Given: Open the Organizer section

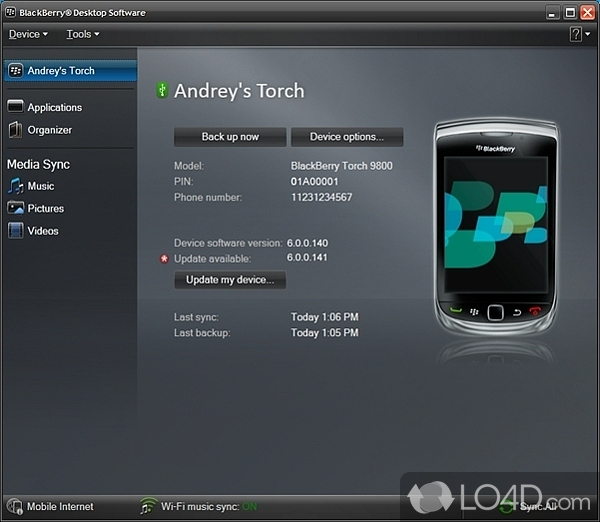Looking at the screenshot, I should click(50, 130).
